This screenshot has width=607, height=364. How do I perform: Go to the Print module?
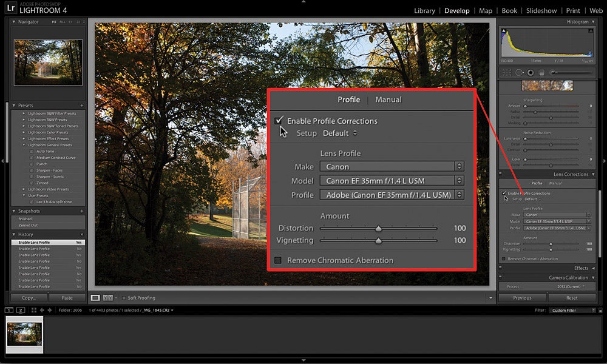pyautogui.click(x=573, y=11)
